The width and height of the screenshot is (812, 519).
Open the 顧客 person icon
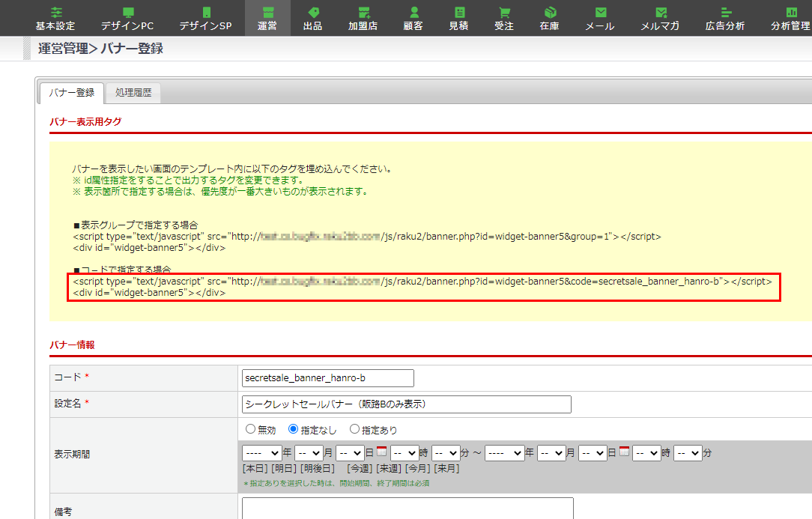pyautogui.click(x=413, y=12)
